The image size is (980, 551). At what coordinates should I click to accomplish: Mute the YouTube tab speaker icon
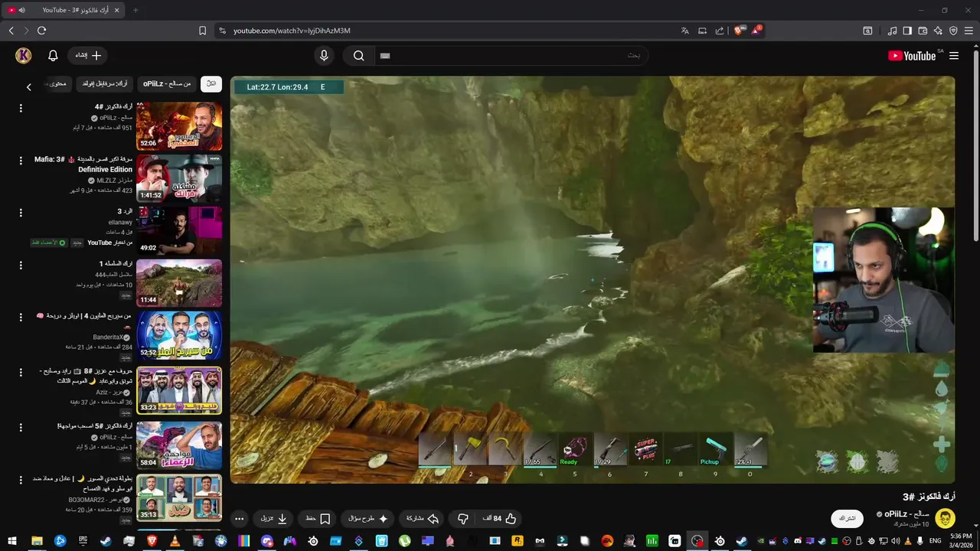21,10
